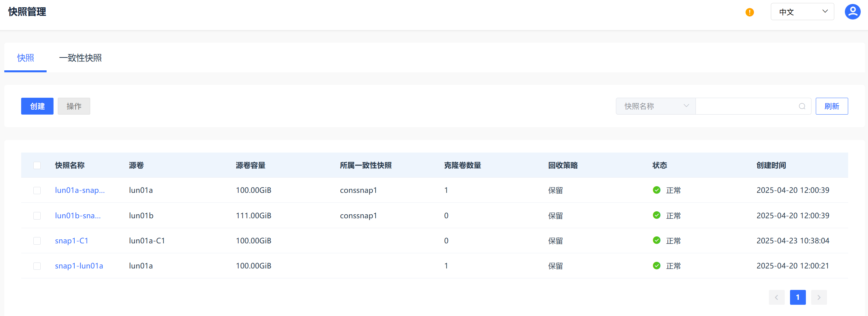This screenshot has height=316, width=868.
Task: Click the 源卷 column header
Action: pos(136,165)
